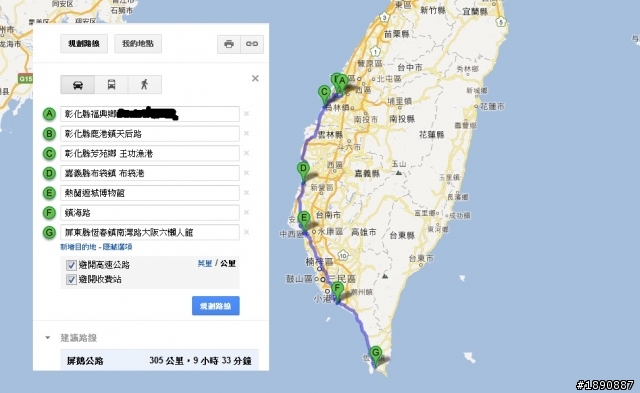Toggle 避開高速公路 avoid highways checkbox
This screenshot has height=393, width=640.
(71, 265)
